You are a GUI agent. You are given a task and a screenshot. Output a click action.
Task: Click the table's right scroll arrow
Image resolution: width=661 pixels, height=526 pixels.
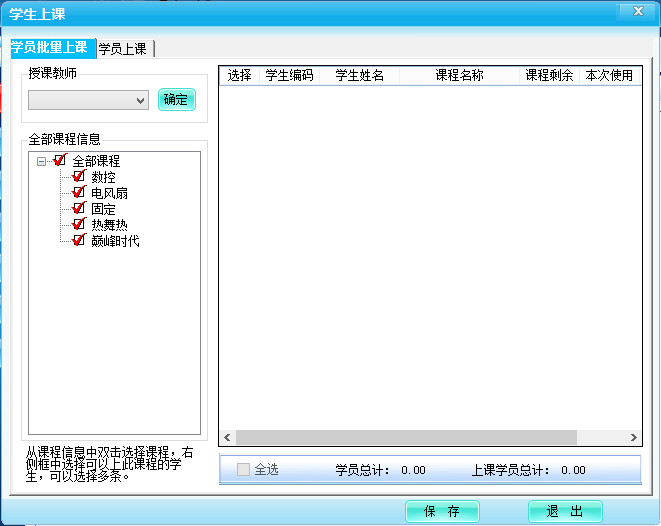[x=634, y=437]
